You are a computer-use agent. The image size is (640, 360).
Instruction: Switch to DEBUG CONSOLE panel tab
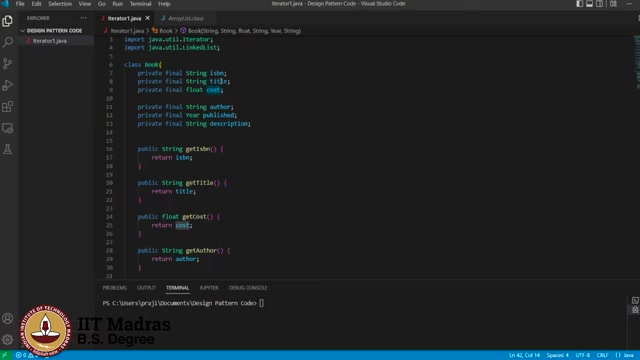[x=248, y=288]
